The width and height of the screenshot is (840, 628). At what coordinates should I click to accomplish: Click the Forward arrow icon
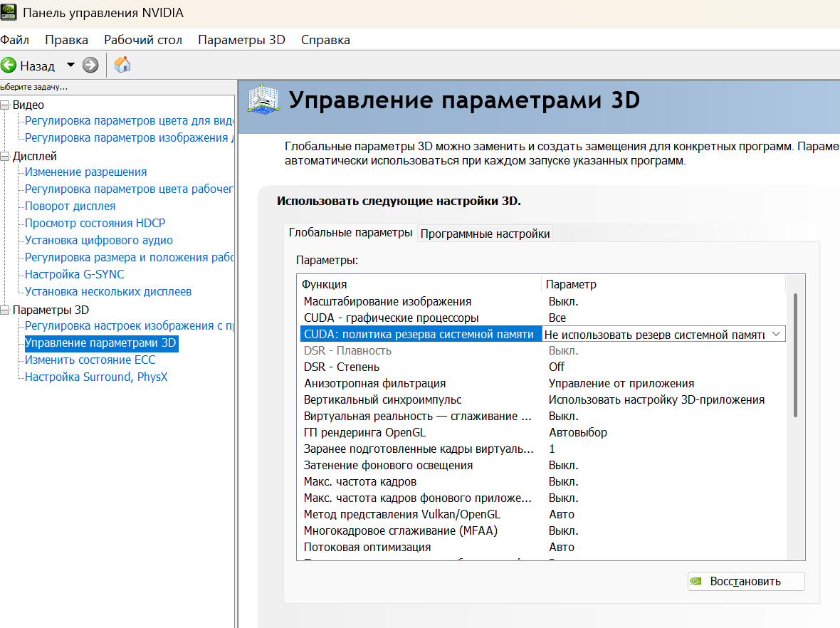pyautogui.click(x=90, y=66)
